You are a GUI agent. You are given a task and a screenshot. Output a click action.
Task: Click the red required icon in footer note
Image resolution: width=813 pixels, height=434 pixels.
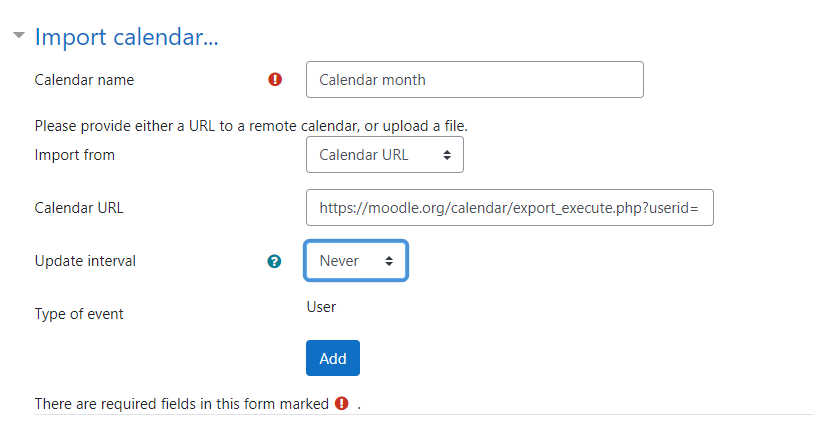[342, 403]
